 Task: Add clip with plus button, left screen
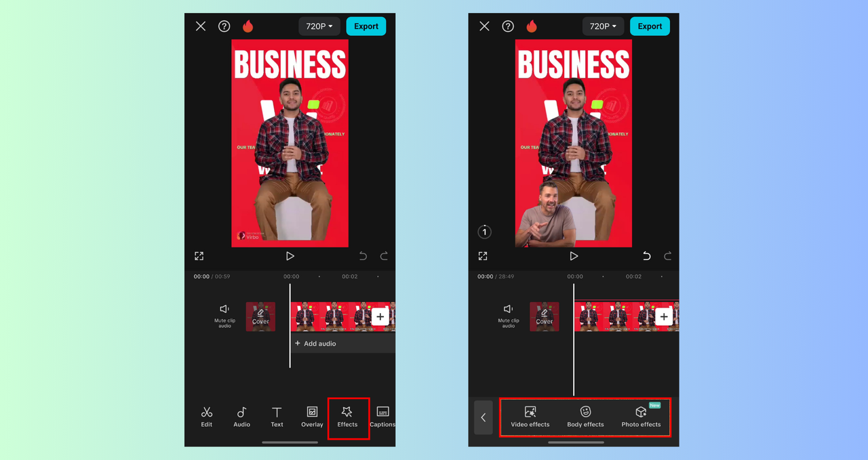coord(380,316)
